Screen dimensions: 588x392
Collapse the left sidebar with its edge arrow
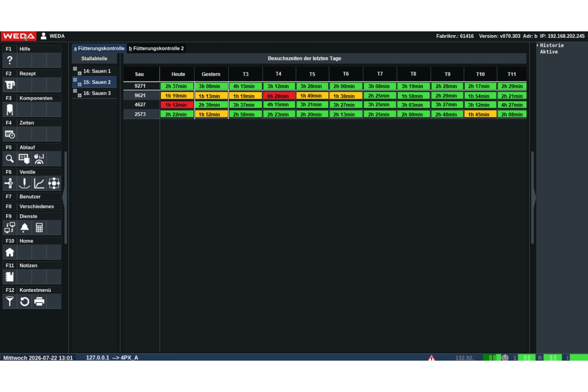pos(64,198)
